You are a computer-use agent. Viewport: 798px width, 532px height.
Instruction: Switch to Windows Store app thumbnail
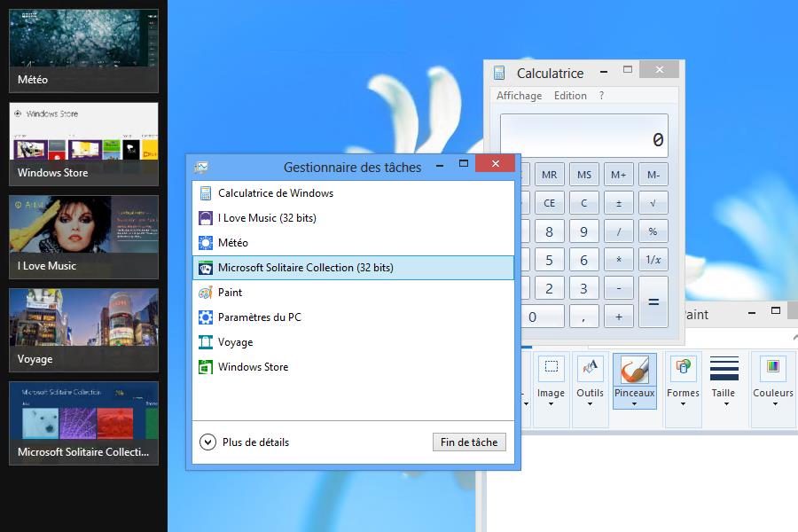[x=83, y=144]
